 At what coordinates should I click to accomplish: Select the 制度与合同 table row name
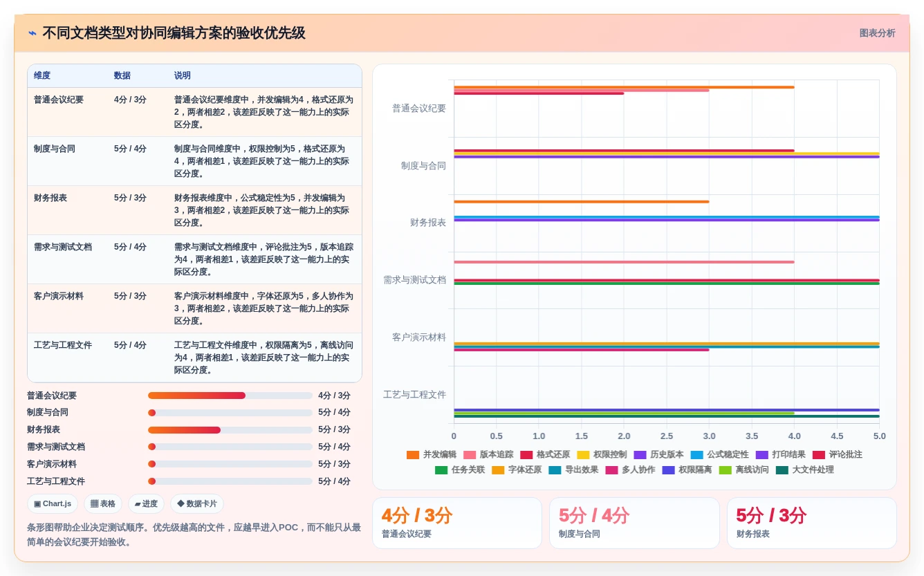[55, 149]
